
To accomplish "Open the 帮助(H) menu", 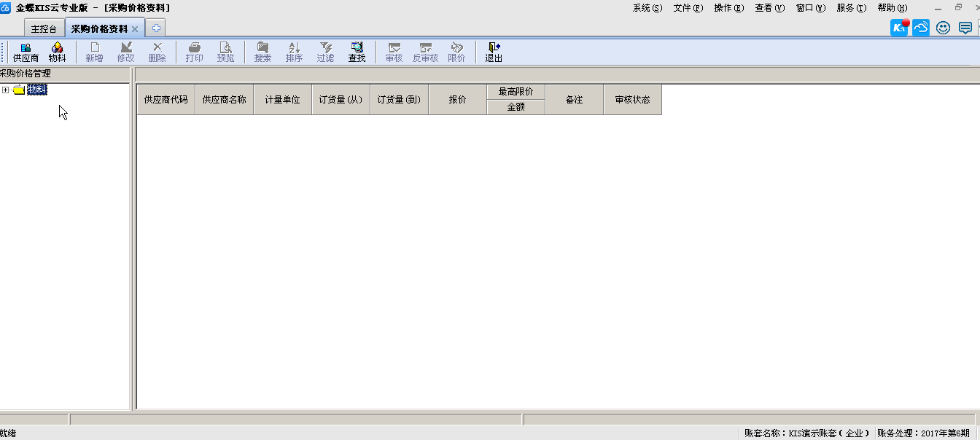I will point(892,8).
